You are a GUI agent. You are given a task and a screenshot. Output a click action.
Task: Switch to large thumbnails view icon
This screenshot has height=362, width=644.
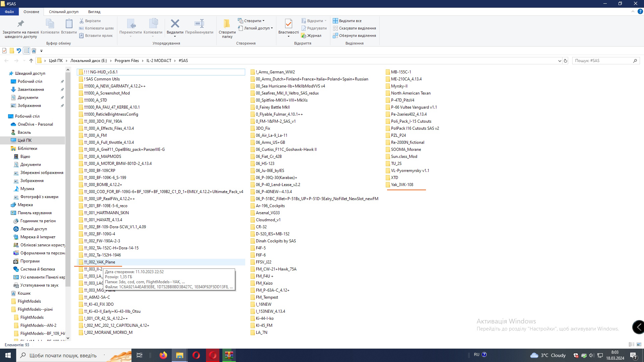pyautogui.click(x=639, y=345)
